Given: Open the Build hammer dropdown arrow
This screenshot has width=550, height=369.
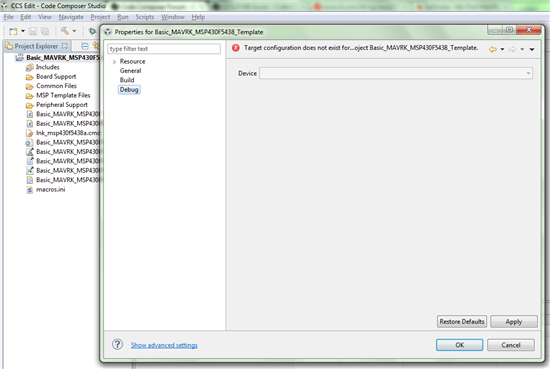Looking at the screenshot, I should tap(74, 31).
